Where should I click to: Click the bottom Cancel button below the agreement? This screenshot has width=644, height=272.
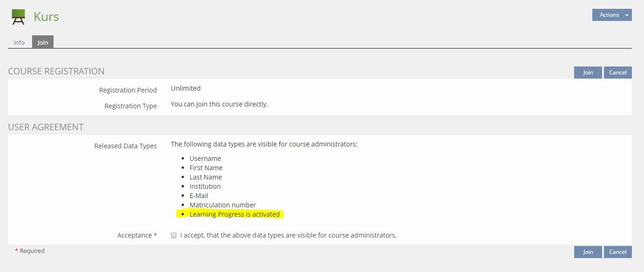click(617, 252)
